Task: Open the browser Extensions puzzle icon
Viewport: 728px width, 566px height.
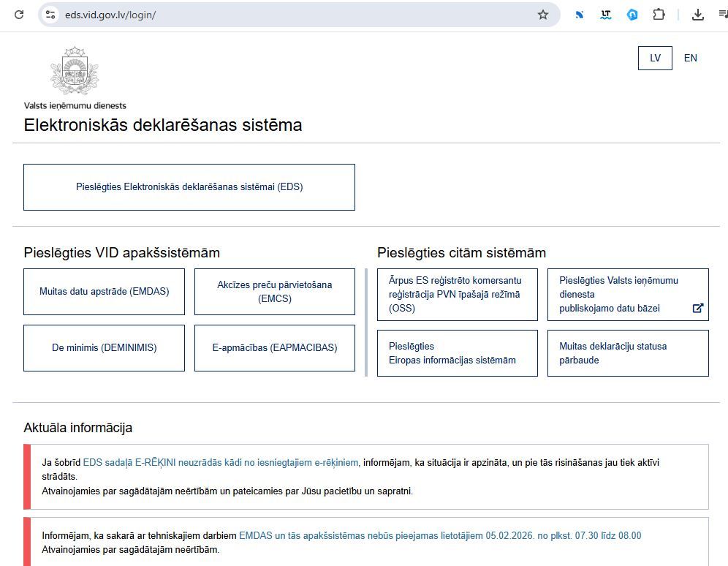Action: click(659, 15)
